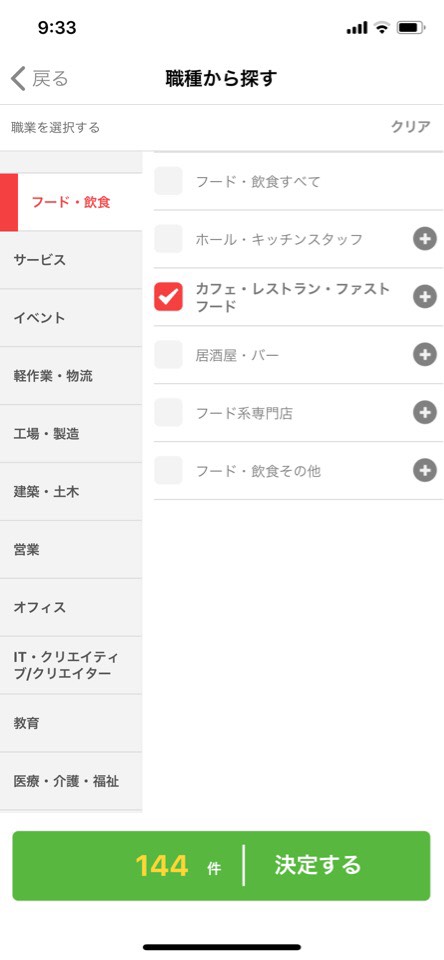Tap plus icon beside フード系専門店
The width and height of the screenshot is (444, 960).
click(x=424, y=413)
